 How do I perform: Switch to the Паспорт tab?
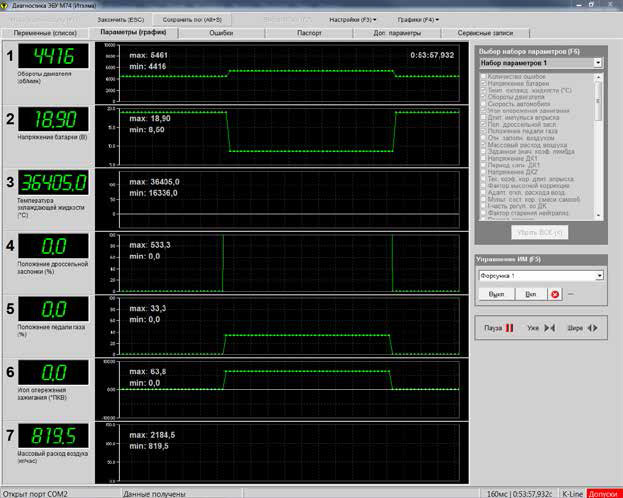pyautogui.click(x=309, y=33)
